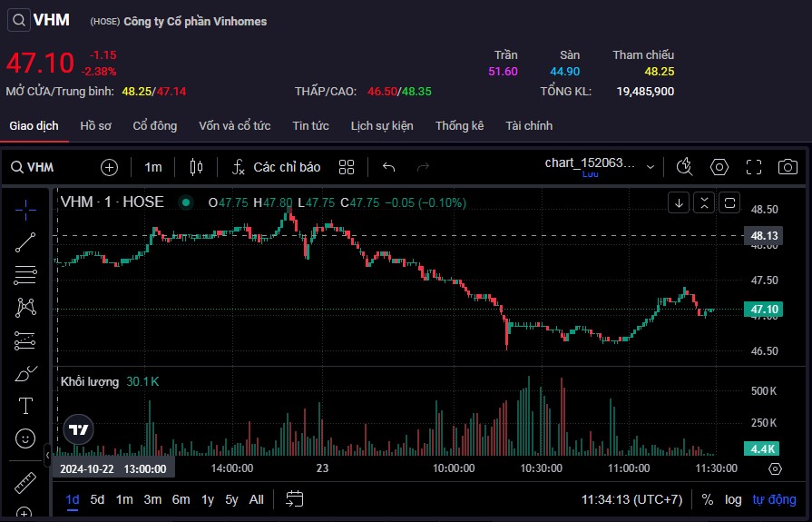Select the crosshair cursor tool
The width and height of the screenshot is (812, 522).
click(25, 210)
